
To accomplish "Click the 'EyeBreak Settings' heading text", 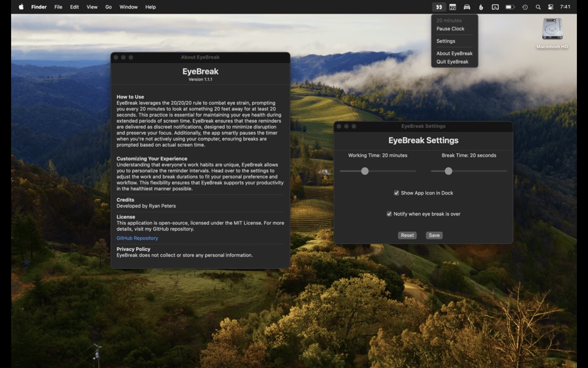I will tap(423, 140).
